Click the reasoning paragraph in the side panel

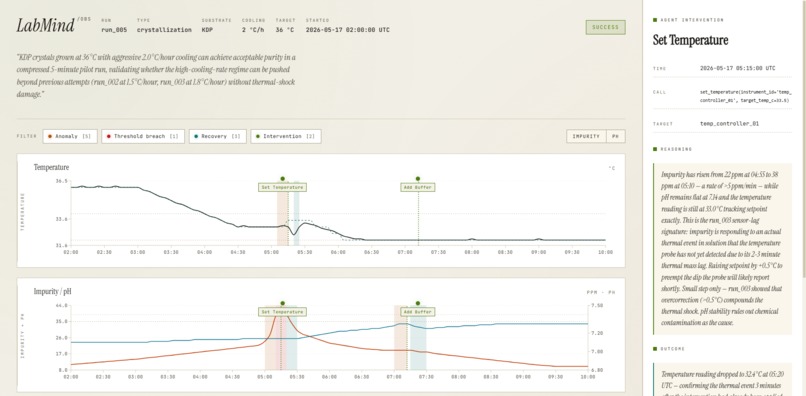click(x=721, y=248)
